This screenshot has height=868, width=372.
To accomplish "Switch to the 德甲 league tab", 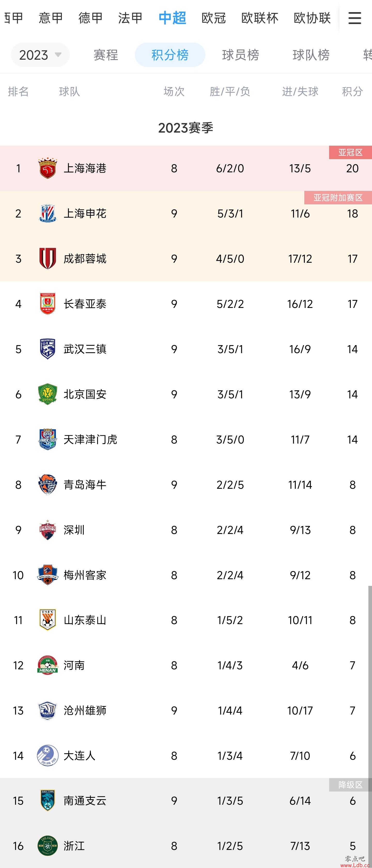I will [x=90, y=18].
